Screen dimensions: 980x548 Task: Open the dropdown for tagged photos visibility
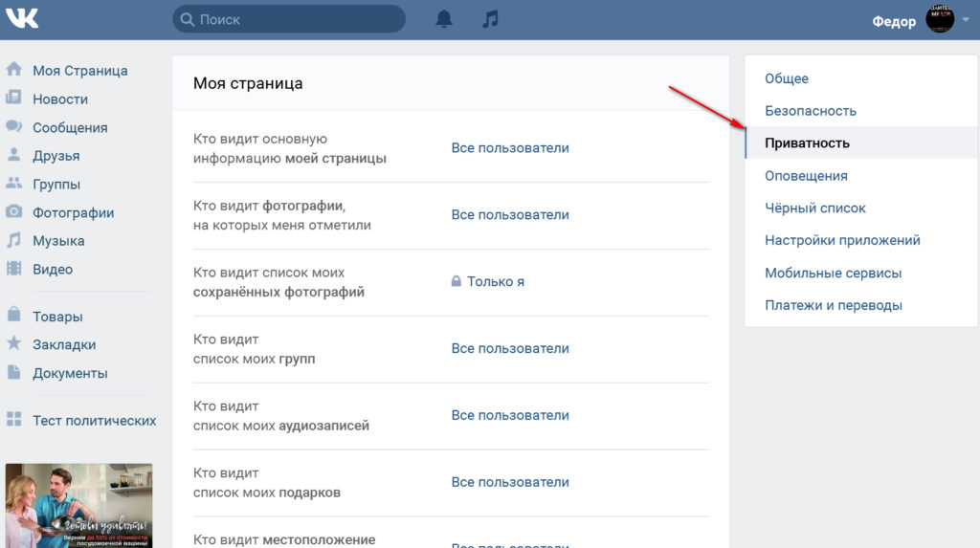(510, 215)
